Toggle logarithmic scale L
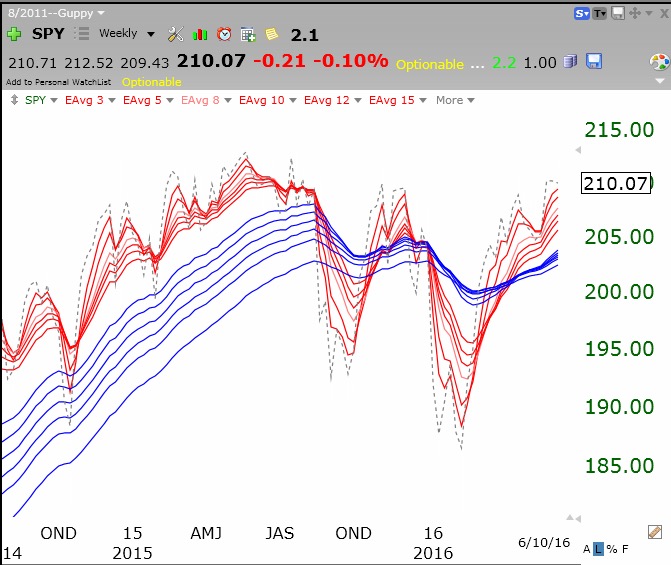671x565 pixels. point(598,549)
